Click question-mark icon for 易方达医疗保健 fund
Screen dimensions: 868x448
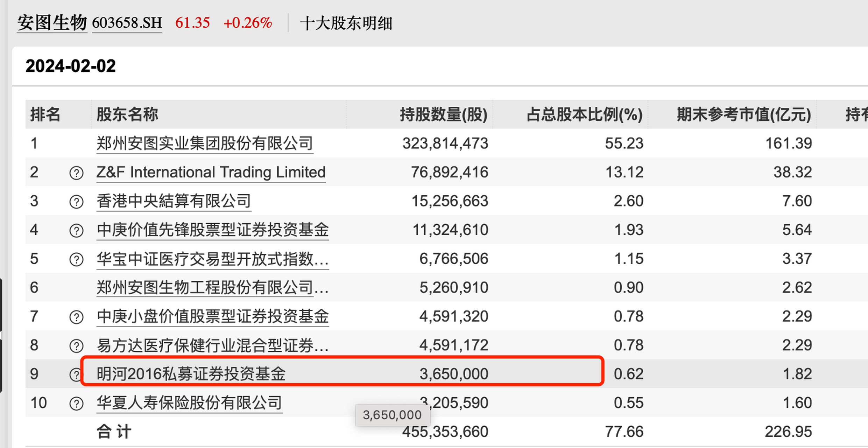pyautogui.click(x=76, y=346)
